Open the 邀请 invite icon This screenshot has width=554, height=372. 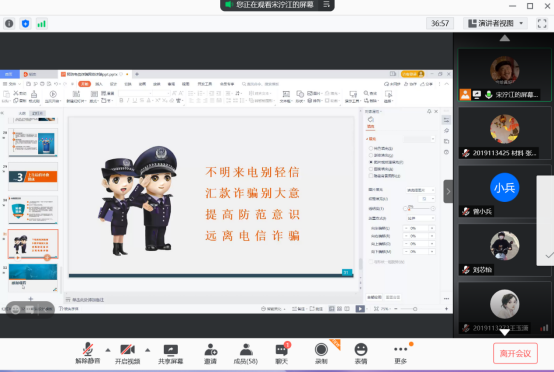tap(211, 353)
